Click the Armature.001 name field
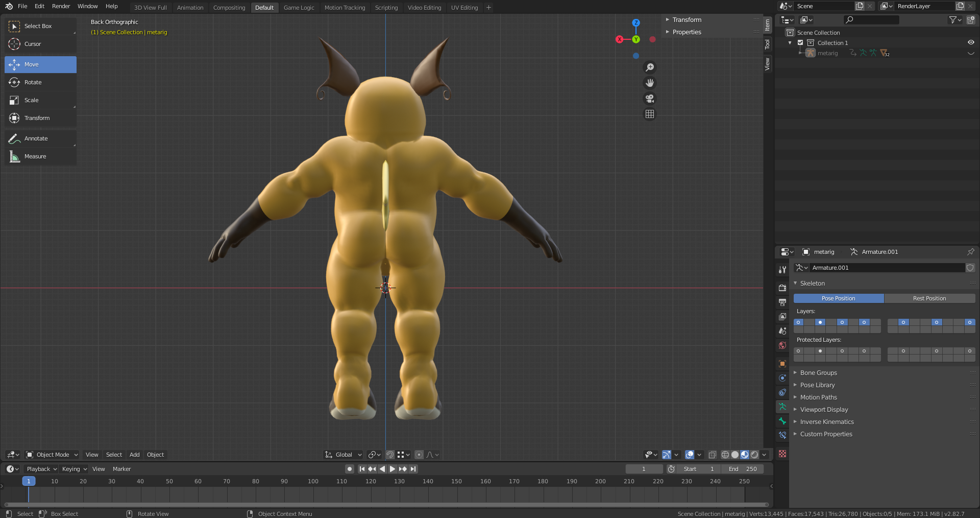Image resolution: width=980 pixels, height=518 pixels. point(888,268)
